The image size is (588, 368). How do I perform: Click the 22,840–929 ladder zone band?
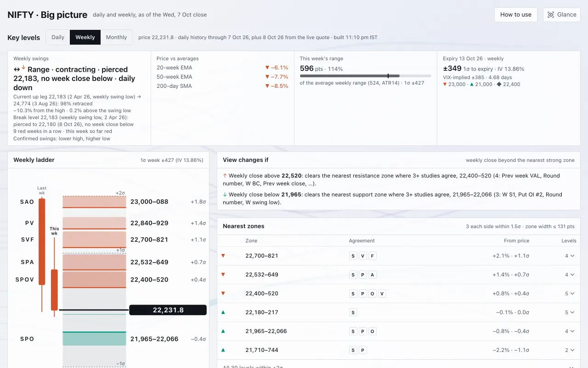[x=94, y=223]
